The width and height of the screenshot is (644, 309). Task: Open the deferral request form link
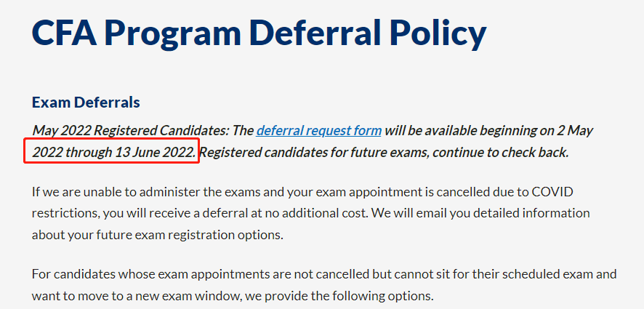318,131
